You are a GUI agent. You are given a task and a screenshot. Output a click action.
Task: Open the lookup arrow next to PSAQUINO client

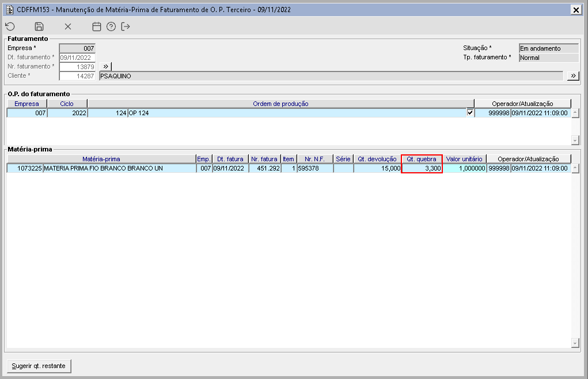pyautogui.click(x=573, y=75)
